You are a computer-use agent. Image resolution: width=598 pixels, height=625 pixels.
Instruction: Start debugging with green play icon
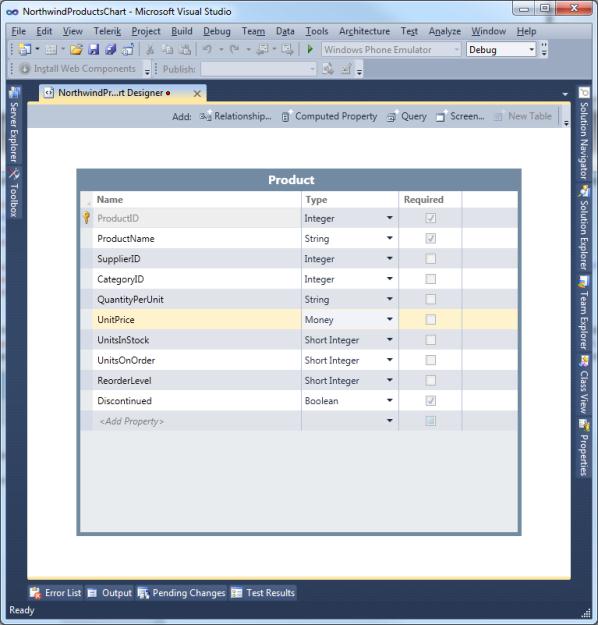tap(310, 49)
